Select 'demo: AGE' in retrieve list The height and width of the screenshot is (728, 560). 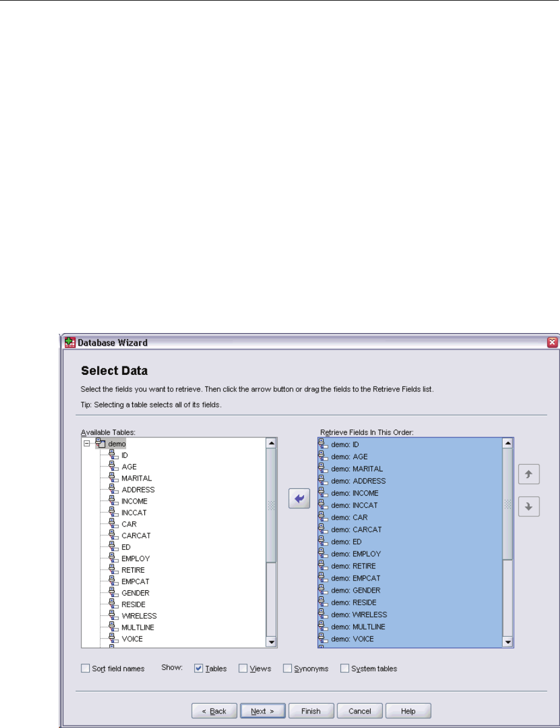[x=349, y=456]
